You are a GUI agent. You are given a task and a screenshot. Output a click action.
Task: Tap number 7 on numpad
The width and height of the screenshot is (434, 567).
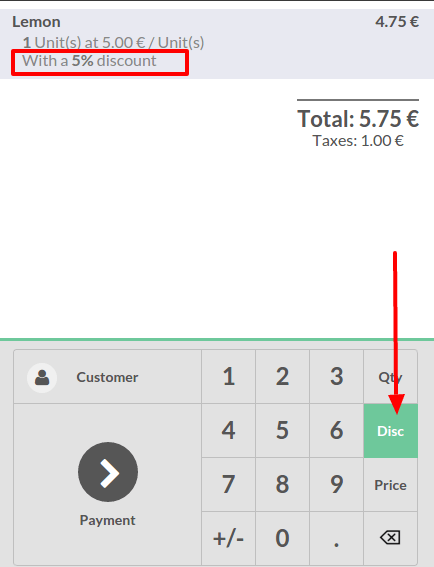click(x=229, y=485)
